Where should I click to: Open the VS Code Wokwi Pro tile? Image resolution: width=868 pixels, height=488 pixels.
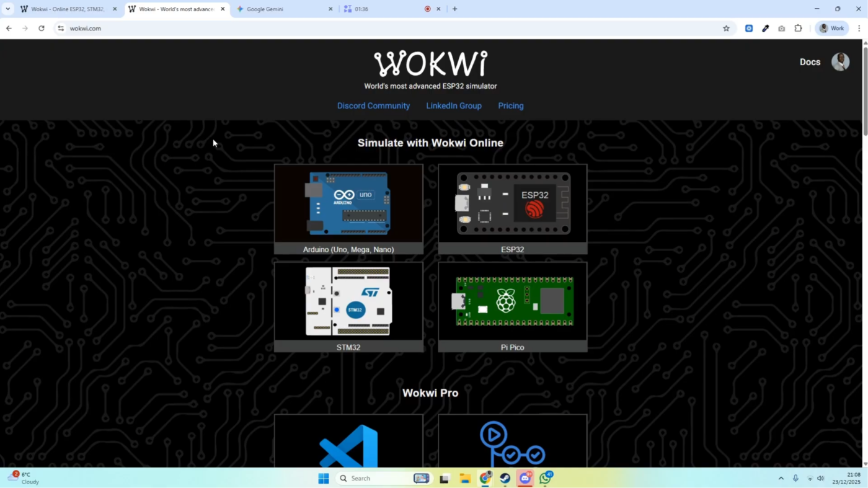348,443
